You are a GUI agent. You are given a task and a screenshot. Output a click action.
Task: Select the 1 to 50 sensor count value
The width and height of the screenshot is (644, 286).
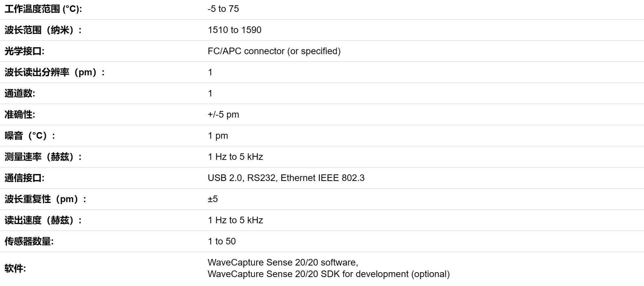pyautogui.click(x=222, y=241)
